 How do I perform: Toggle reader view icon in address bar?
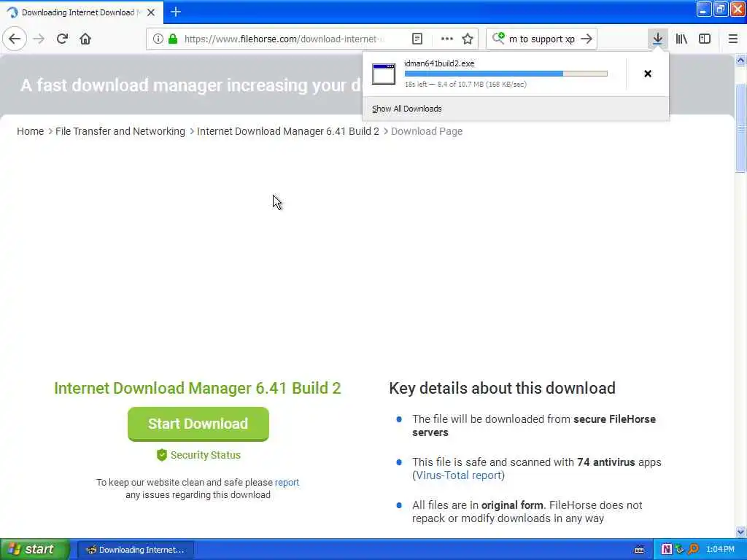pos(417,39)
